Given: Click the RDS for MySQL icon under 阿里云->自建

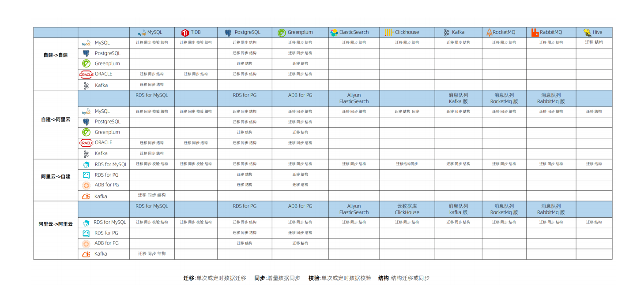Looking at the screenshot, I should coord(87,165).
